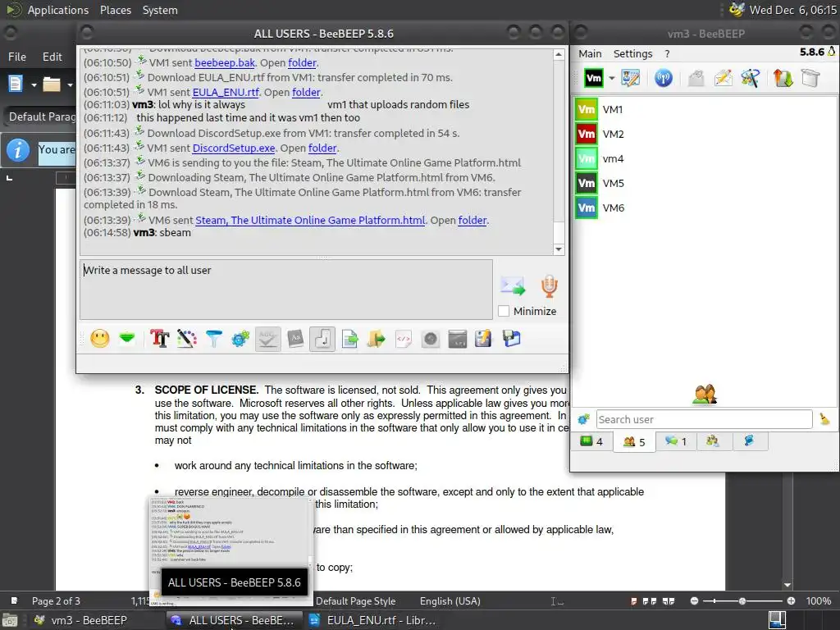Open Main menu in vm3 BeeBEEP
The height and width of the screenshot is (630, 840).
coord(590,53)
